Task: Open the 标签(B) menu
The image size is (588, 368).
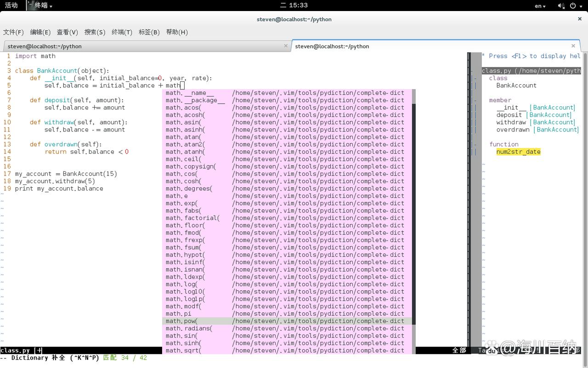Action: pyautogui.click(x=149, y=32)
